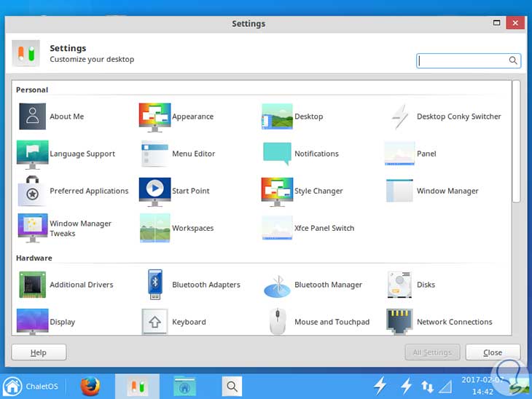Viewport: 532px width, 399px height.
Task: Click the 'Additional Drivers' label
Action: [x=82, y=285]
